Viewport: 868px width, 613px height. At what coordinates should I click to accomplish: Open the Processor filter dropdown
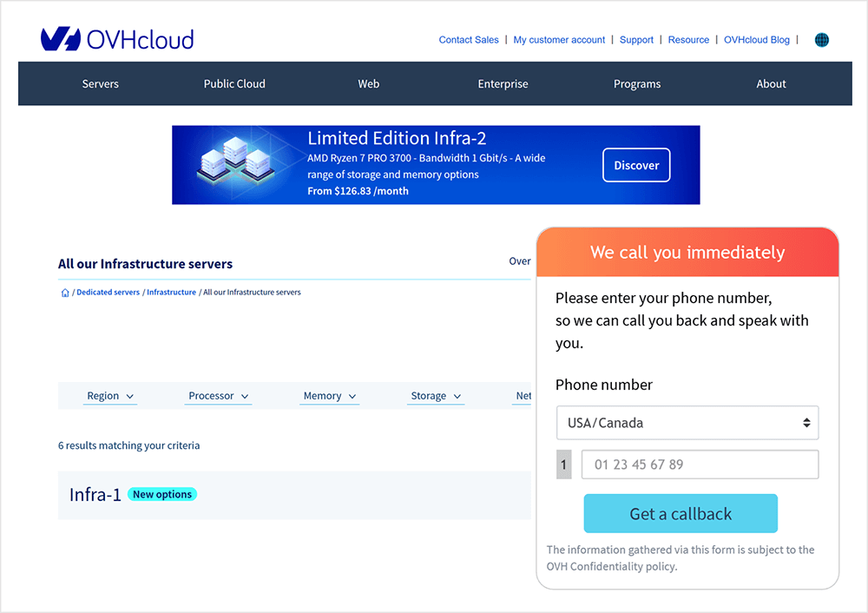218,396
